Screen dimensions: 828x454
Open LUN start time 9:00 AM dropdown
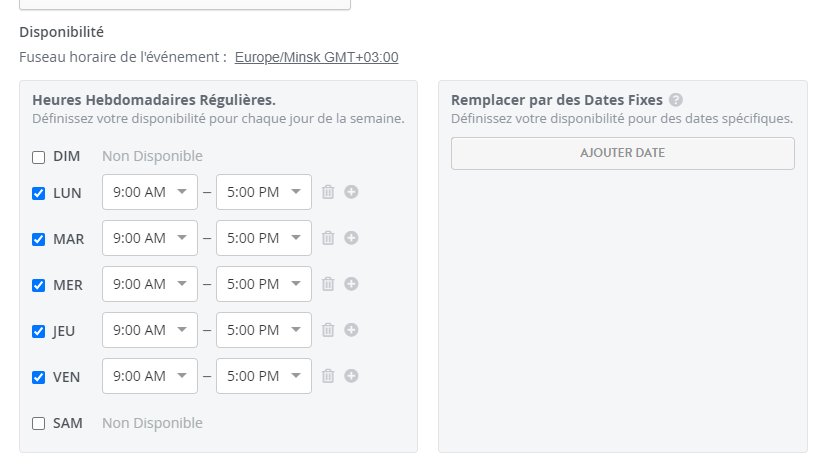(x=150, y=192)
